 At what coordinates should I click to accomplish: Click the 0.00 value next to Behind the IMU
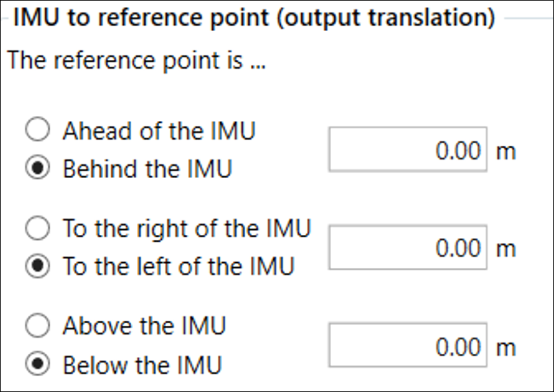click(x=460, y=150)
